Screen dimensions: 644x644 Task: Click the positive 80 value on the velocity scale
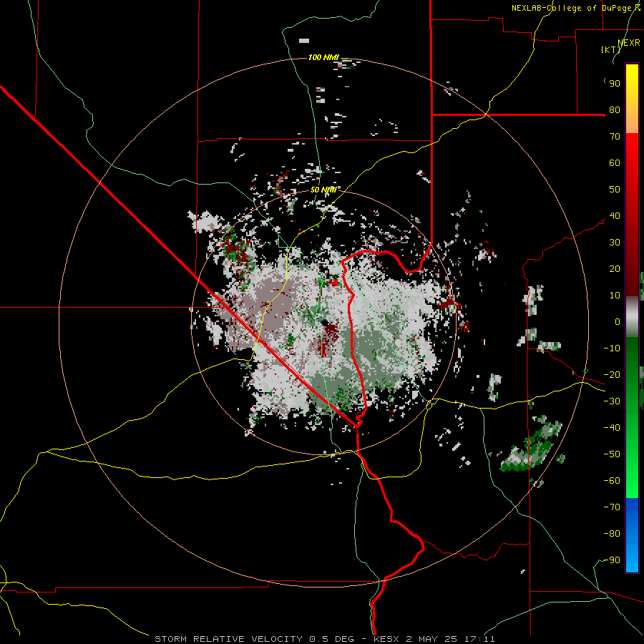tap(615, 110)
